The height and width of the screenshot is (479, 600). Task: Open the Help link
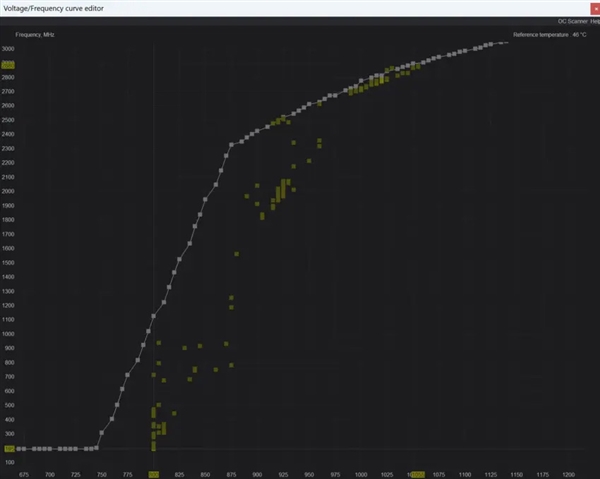595,21
